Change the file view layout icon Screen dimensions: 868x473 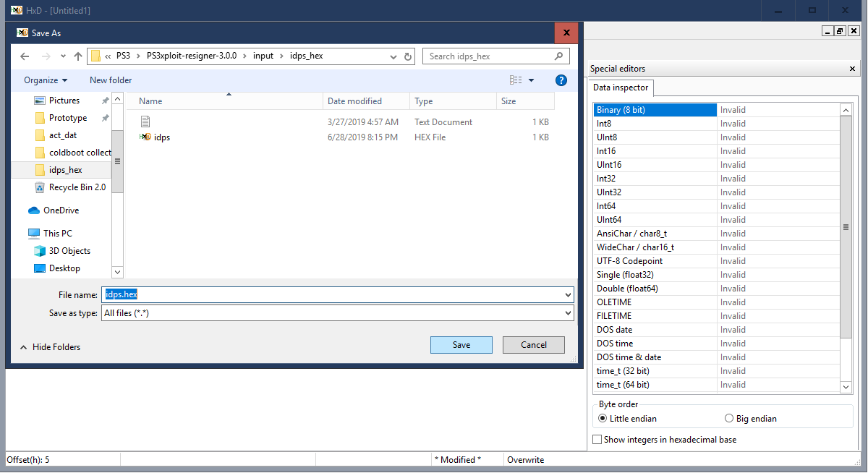click(x=516, y=80)
